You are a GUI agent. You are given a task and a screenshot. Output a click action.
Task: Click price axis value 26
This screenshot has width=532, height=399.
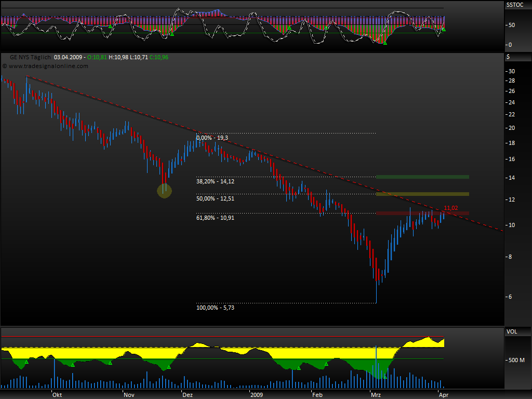click(512, 91)
